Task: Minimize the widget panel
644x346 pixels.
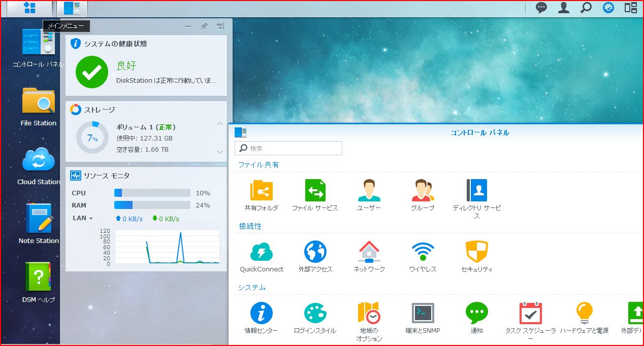Action: [188, 26]
